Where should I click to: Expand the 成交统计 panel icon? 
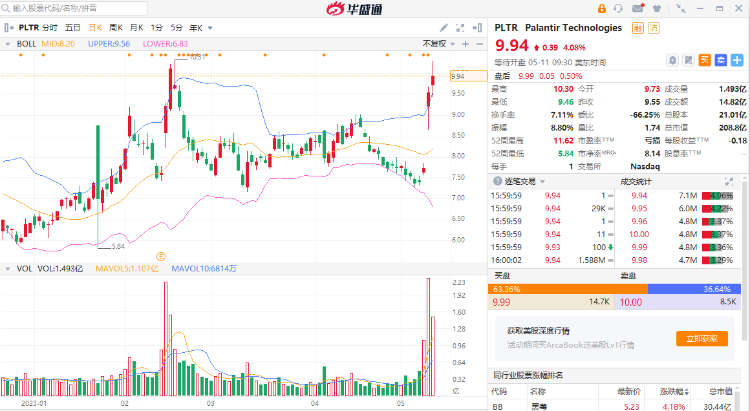tap(729, 181)
